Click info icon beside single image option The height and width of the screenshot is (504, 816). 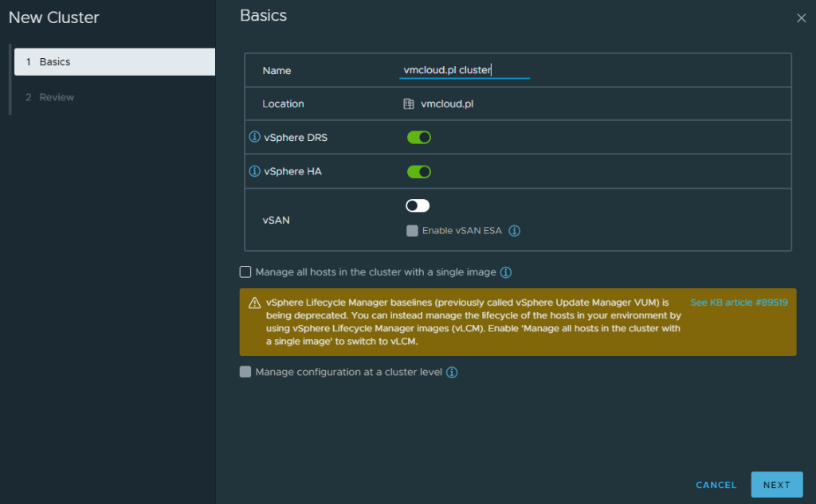506,272
